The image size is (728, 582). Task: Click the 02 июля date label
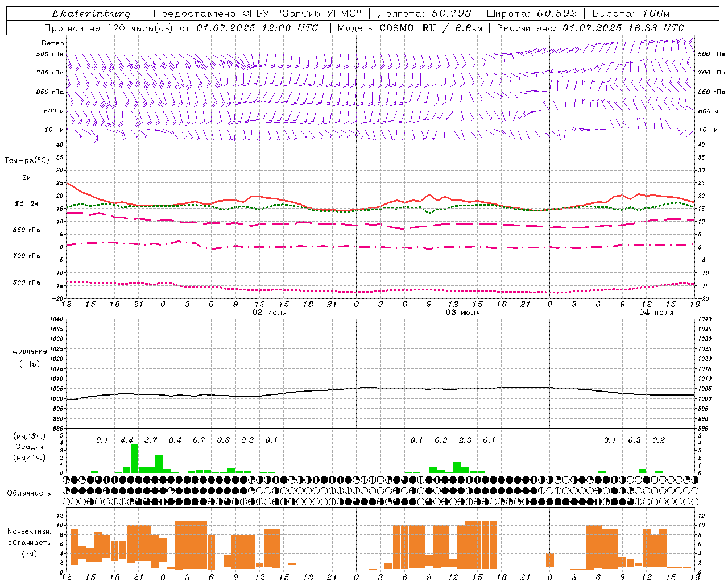click(270, 313)
